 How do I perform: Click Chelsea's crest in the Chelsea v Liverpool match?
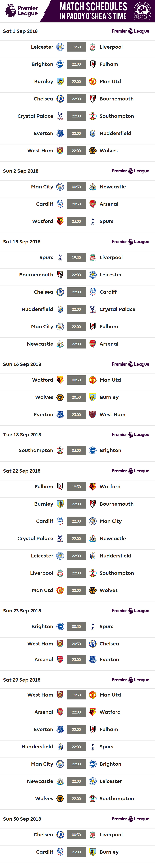[60, 835]
